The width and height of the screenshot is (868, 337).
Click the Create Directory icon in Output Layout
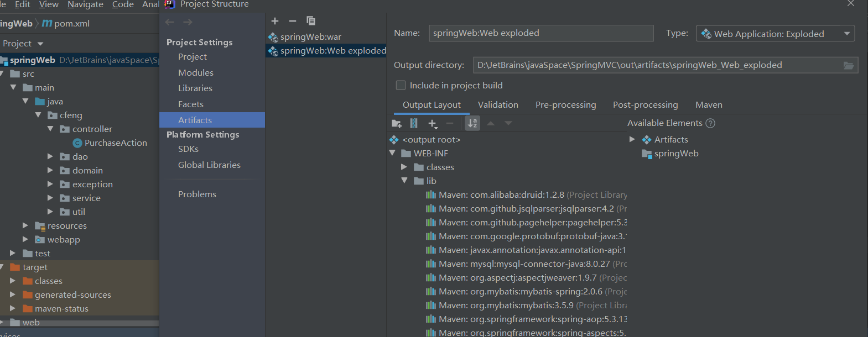point(397,123)
